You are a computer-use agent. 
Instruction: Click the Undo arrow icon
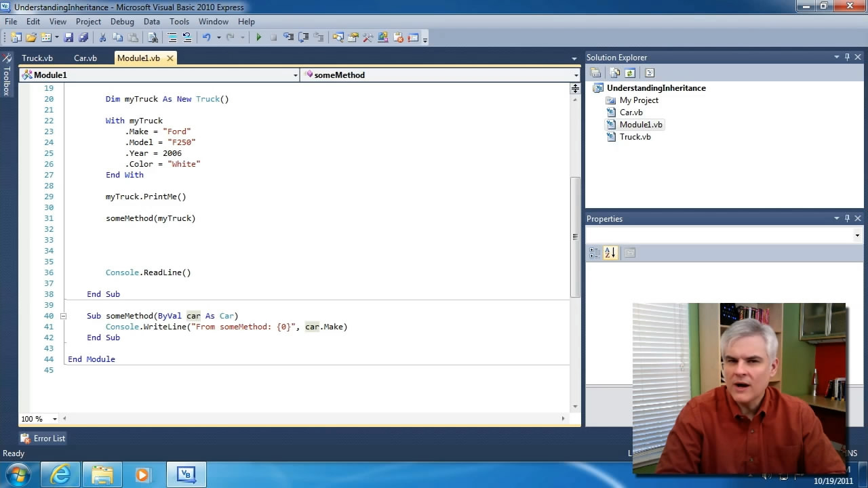pos(206,37)
